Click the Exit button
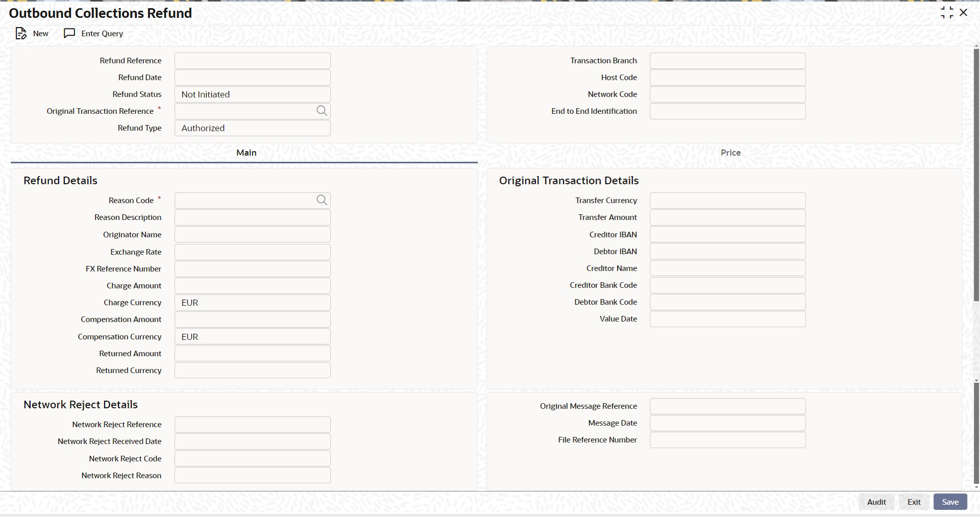 coord(914,502)
